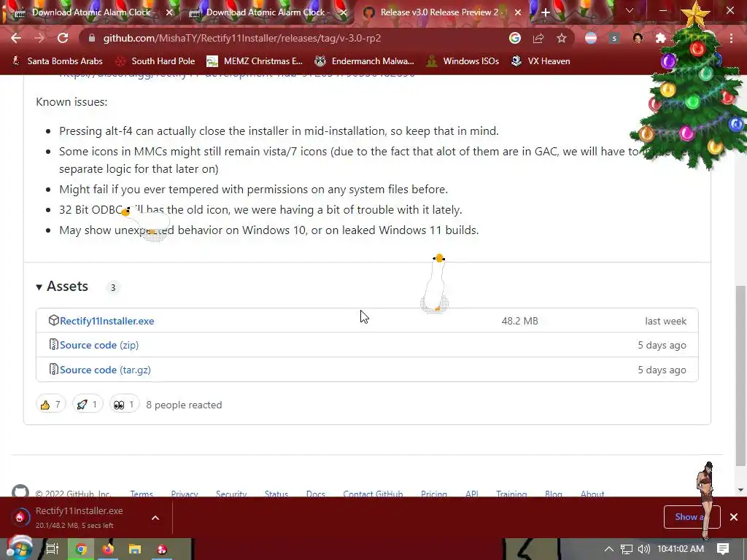Download Source code (zip)
Viewport: 747px width, 560px height.
pyautogui.click(x=99, y=345)
